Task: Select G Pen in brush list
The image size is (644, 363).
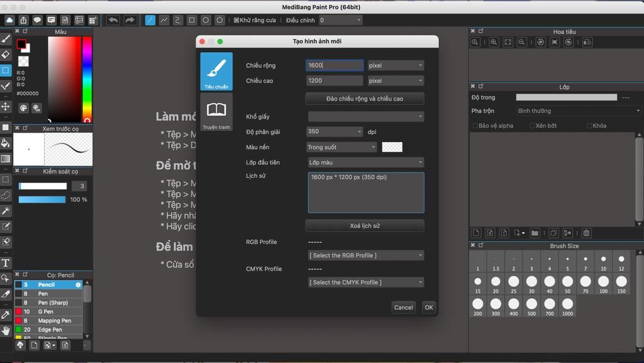Action: pyautogui.click(x=48, y=311)
